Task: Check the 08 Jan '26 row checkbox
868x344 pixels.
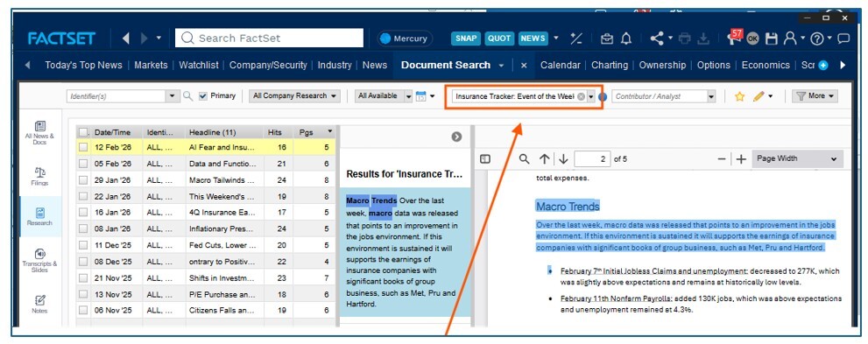Action: coord(83,228)
